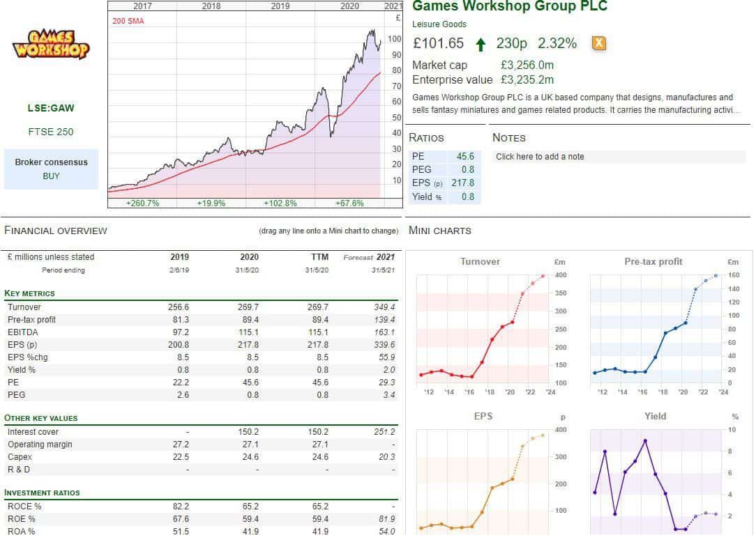Select the EPS (p) row in Key Metrics
This screenshot has height=540, width=756.
pos(199,344)
